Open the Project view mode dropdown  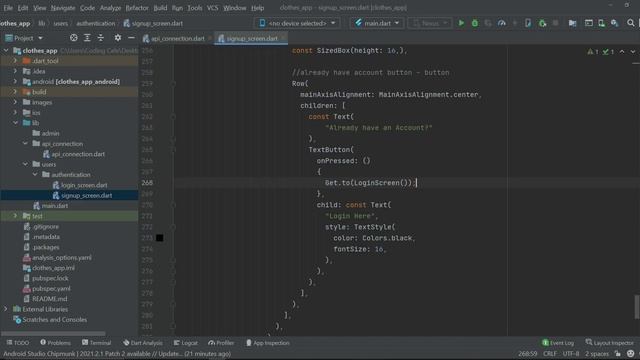pyautogui.click(x=24, y=38)
